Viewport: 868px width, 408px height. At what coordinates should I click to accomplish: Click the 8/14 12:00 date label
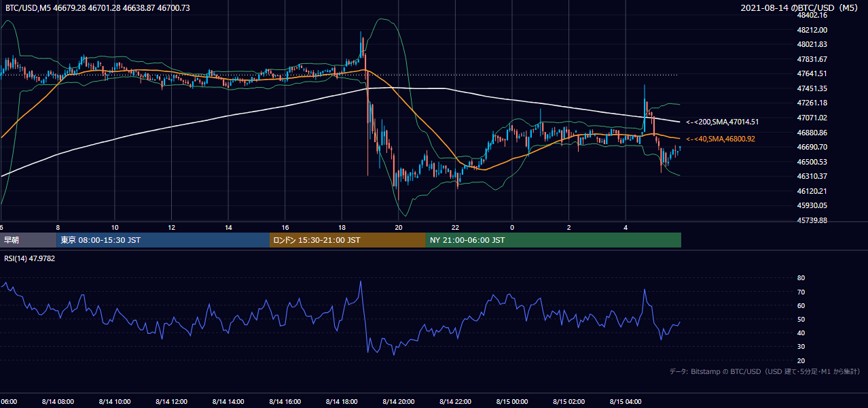(171, 402)
